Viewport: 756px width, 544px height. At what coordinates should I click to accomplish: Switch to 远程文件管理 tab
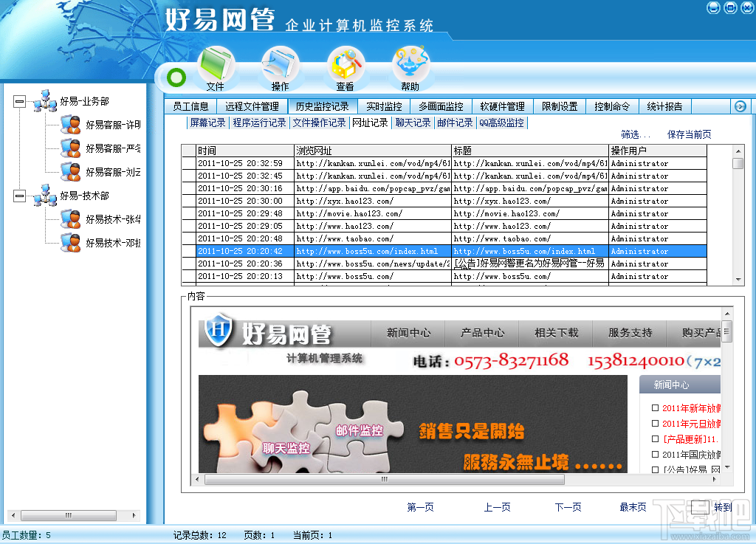pyautogui.click(x=252, y=106)
